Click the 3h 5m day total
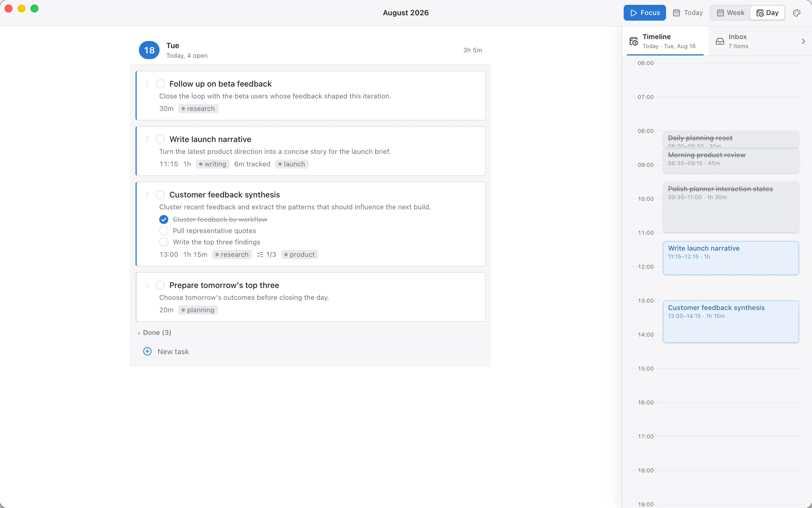 pos(473,50)
